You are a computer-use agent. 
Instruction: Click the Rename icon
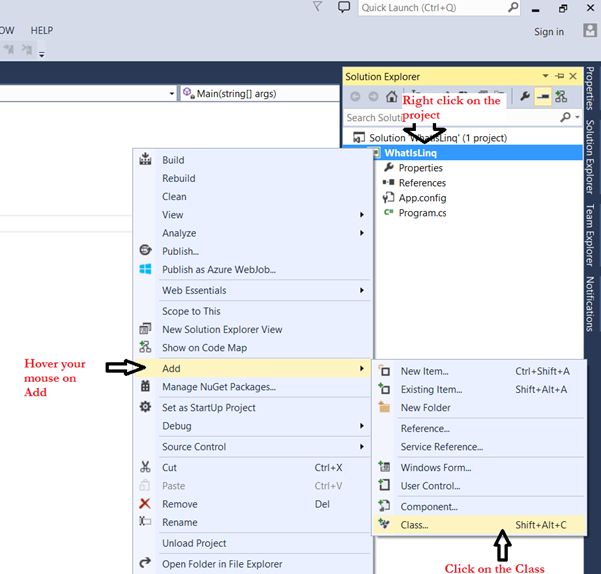[145, 522]
